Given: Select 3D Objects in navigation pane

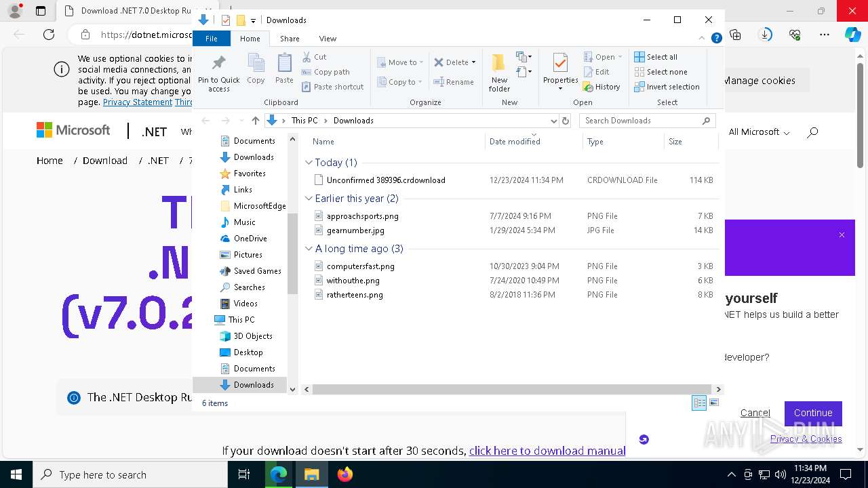Looking at the screenshot, I should coord(253,336).
